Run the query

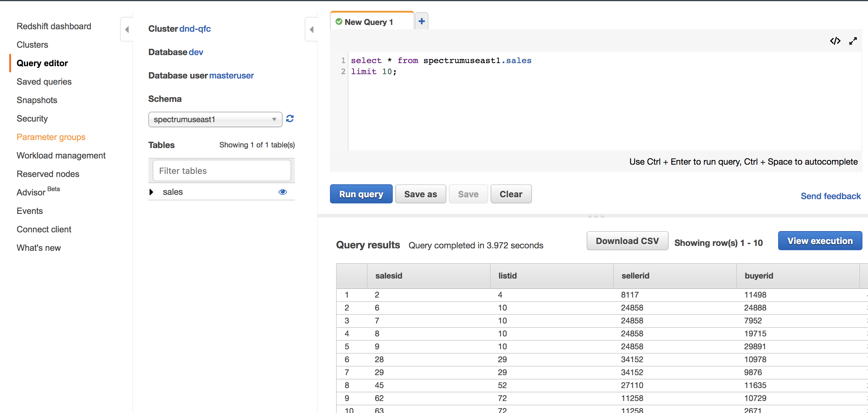click(x=361, y=194)
